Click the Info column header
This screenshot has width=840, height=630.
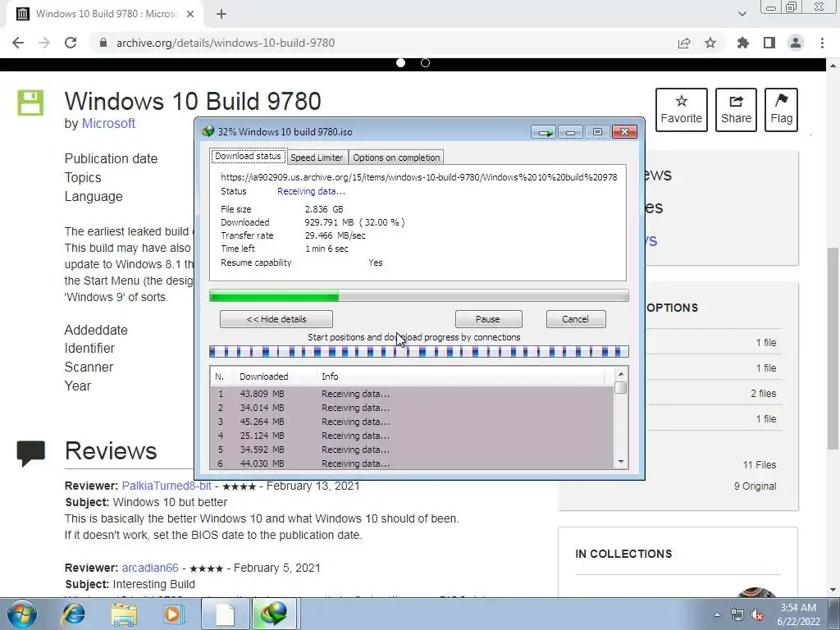tap(461, 377)
